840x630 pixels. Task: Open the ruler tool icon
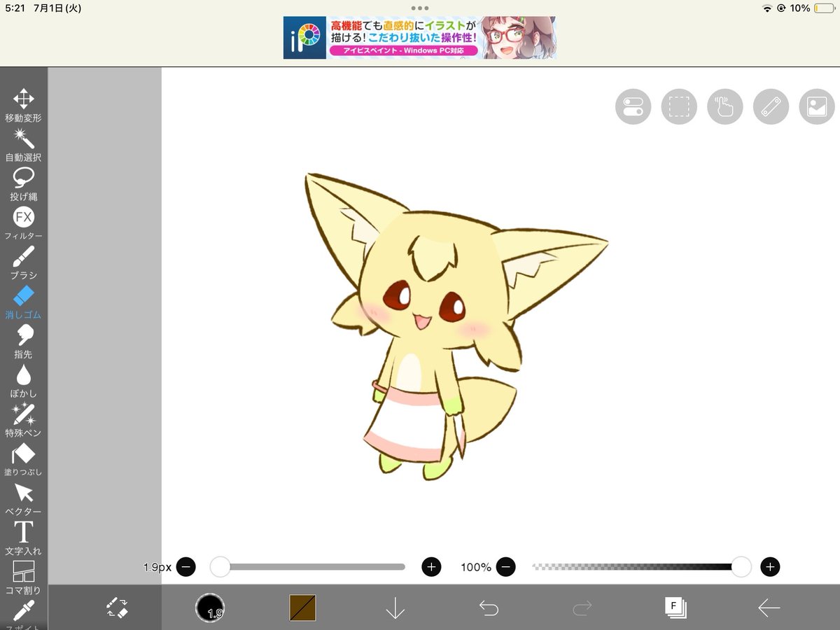click(x=771, y=106)
